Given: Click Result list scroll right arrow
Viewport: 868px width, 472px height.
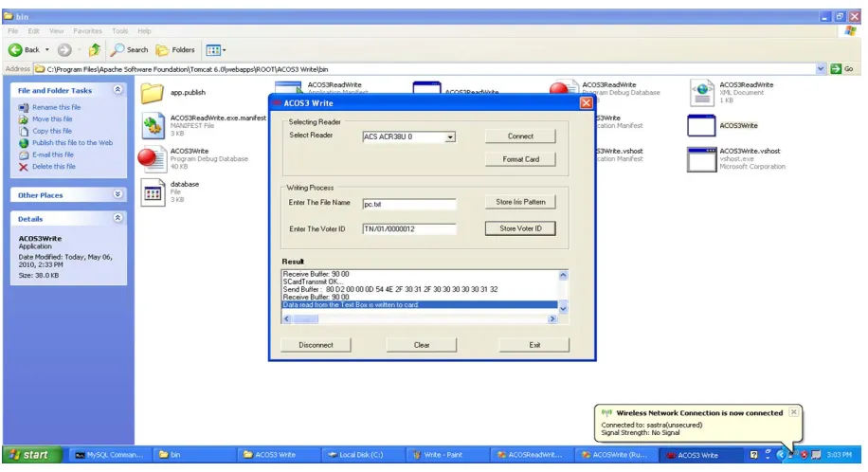Looking at the screenshot, I should [x=552, y=319].
